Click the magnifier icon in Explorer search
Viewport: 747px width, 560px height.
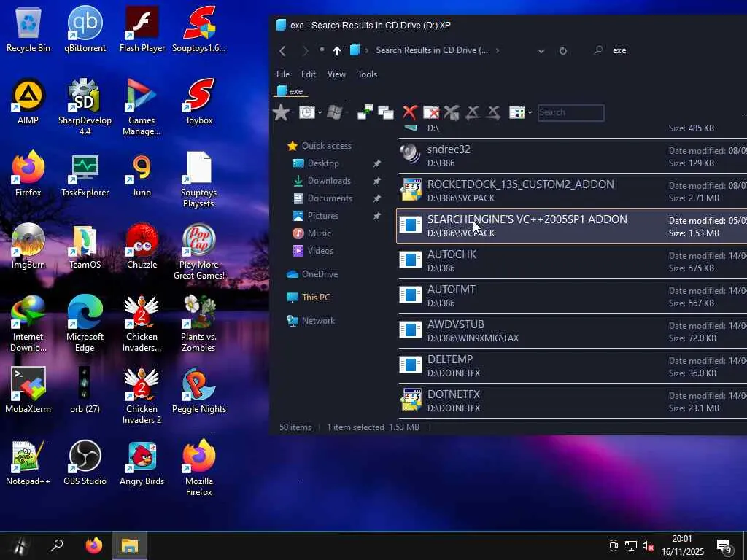[x=599, y=50]
